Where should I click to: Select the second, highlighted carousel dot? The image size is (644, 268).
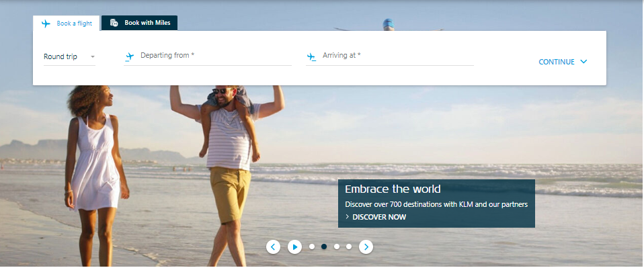(x=324, y=247)
